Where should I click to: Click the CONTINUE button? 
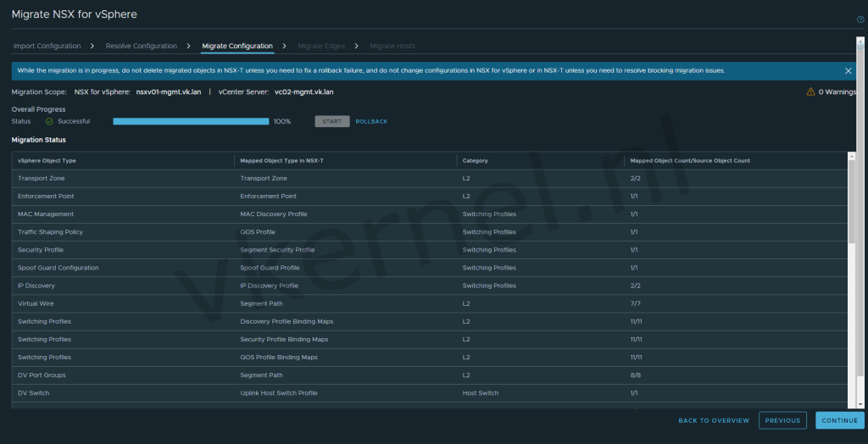click(x=840, y=421)
